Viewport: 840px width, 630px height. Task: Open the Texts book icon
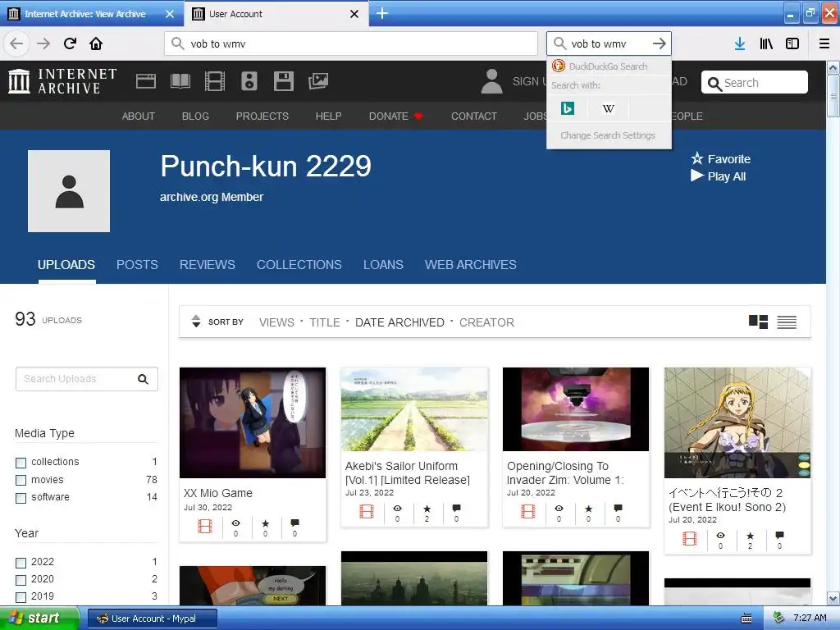click(x=180, y=81)
